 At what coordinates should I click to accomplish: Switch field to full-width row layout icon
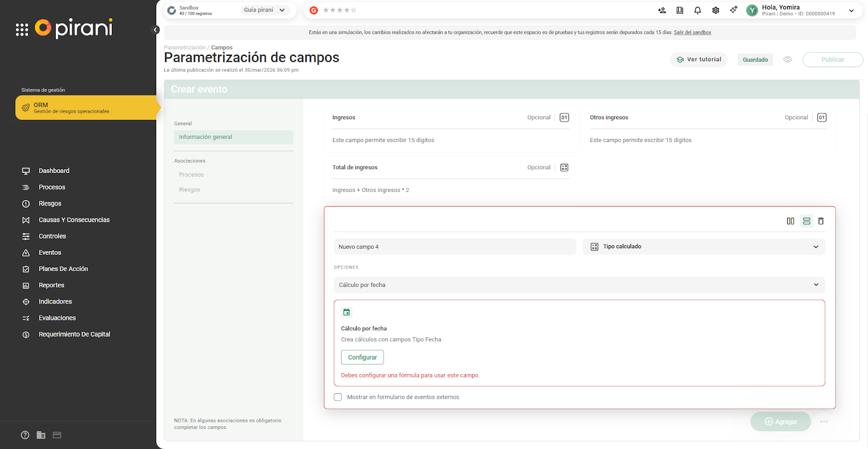click(x=806, y=221)
